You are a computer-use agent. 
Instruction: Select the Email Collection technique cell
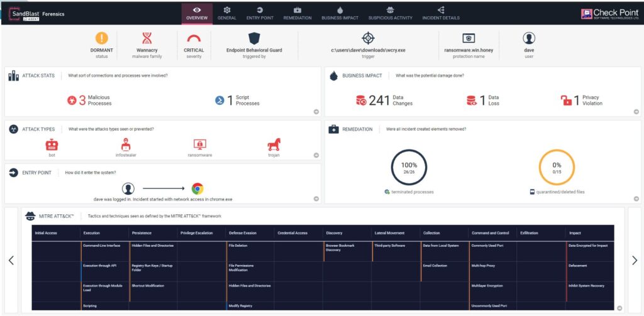tap(445, 271)
